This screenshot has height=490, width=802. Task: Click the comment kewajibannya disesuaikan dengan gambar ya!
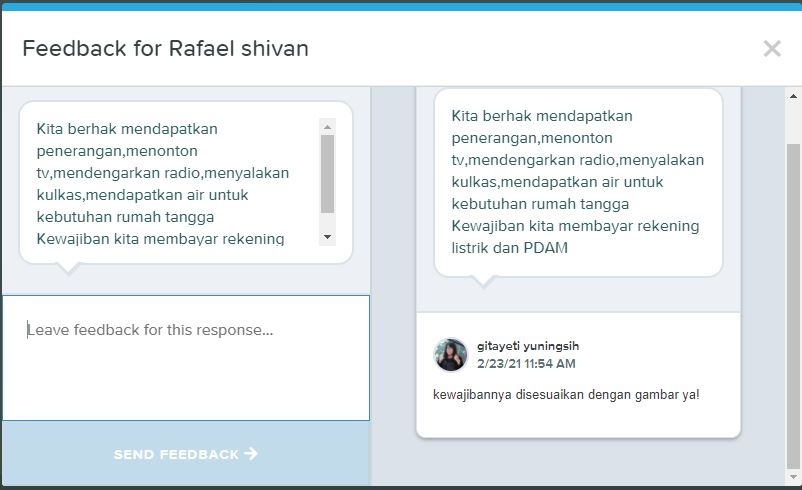[566, 395]
